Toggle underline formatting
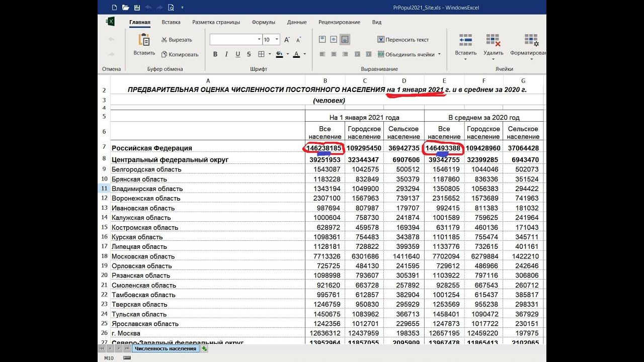The height and width of the screenshot is (362, 644). (x=237, y=54)
